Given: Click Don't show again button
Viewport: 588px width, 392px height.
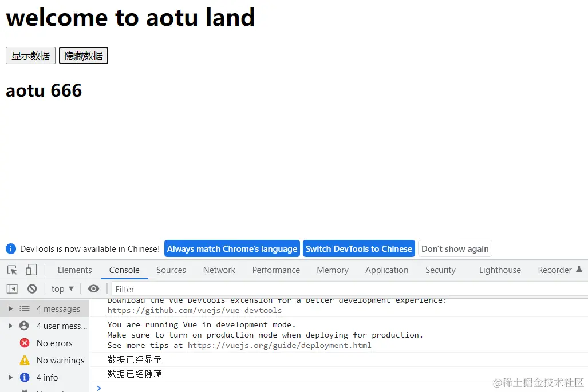Looking at the screenshot, I should (x=455, y=248).
